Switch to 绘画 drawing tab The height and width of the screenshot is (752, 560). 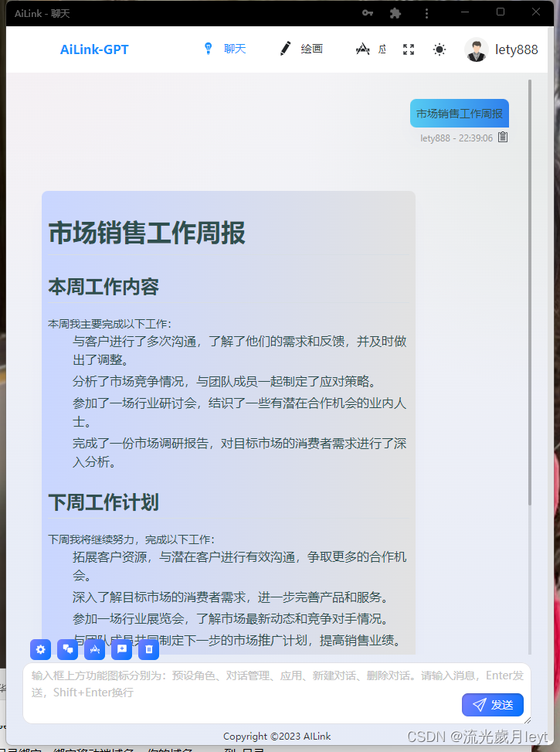[x=301, y=49]
